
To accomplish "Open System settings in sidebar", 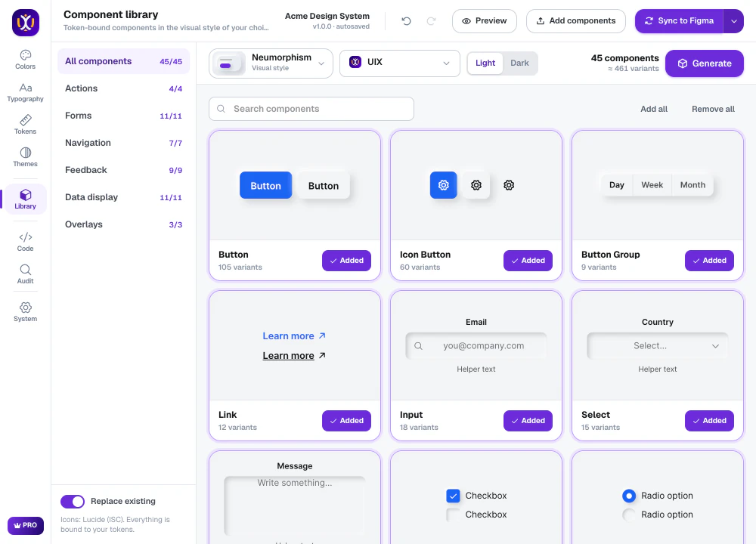I will (x=25, y=312).
